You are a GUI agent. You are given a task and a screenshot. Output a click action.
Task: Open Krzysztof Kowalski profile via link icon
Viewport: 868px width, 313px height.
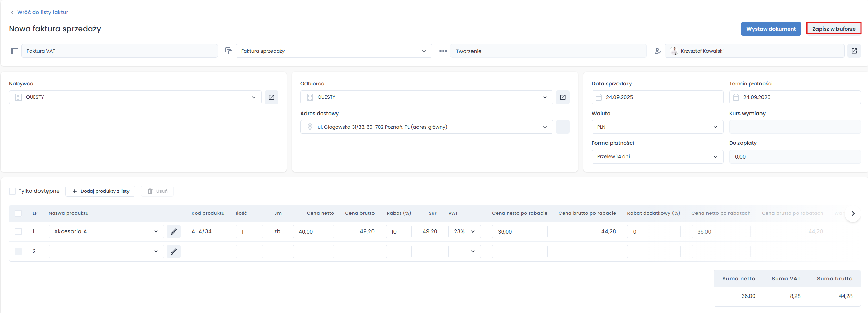[854, 51]
